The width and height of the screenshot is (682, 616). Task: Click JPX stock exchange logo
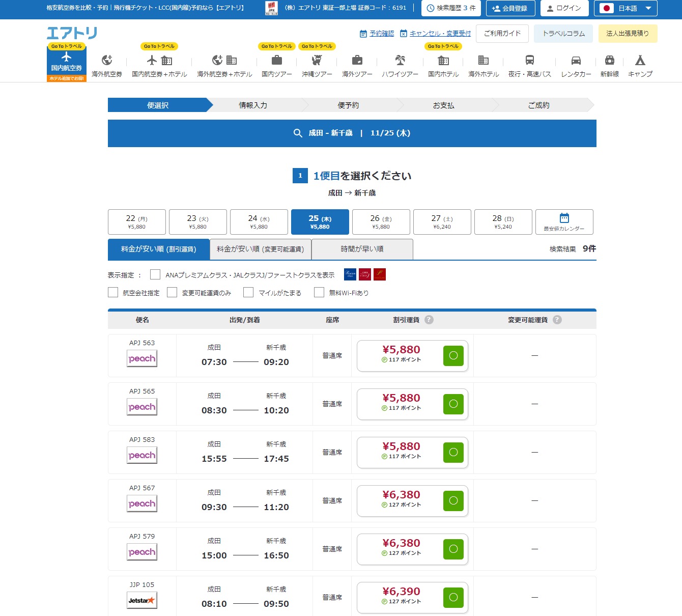[x=272, y=8]
